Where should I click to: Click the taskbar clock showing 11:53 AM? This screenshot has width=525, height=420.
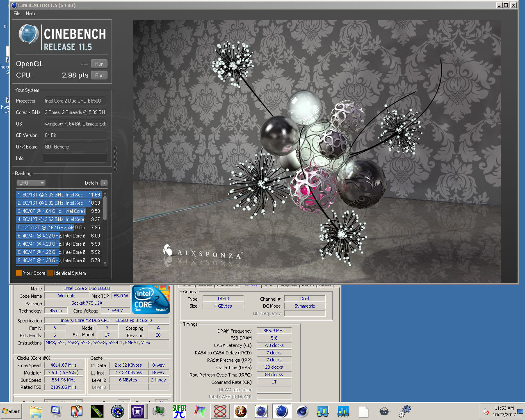[x=504, y=411]
